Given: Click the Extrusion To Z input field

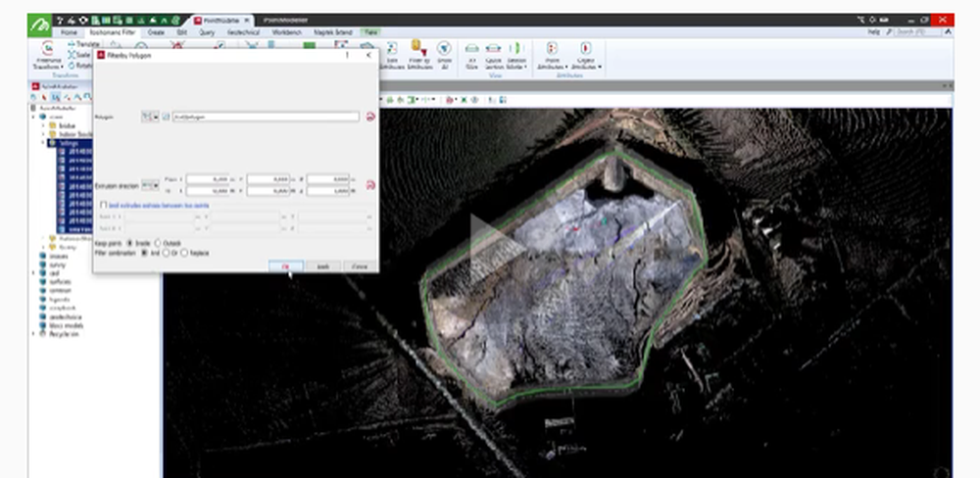Looking at the screenshot, I should point(327,191).
